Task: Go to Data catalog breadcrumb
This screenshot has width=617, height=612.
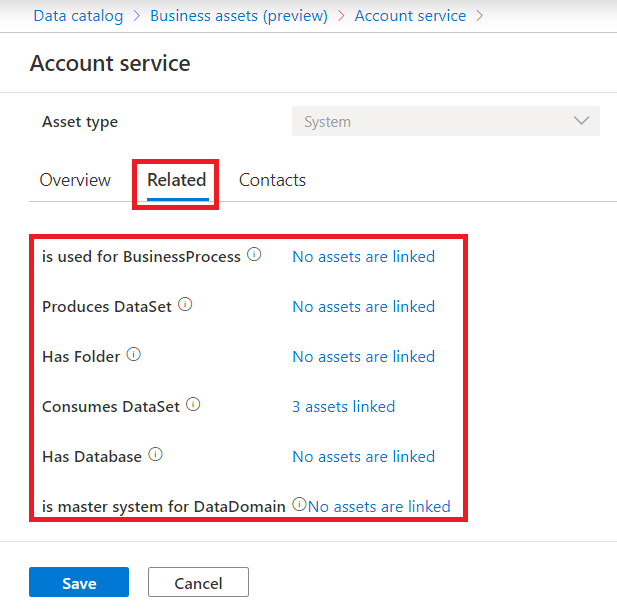Action: click(x=78, y=16)
